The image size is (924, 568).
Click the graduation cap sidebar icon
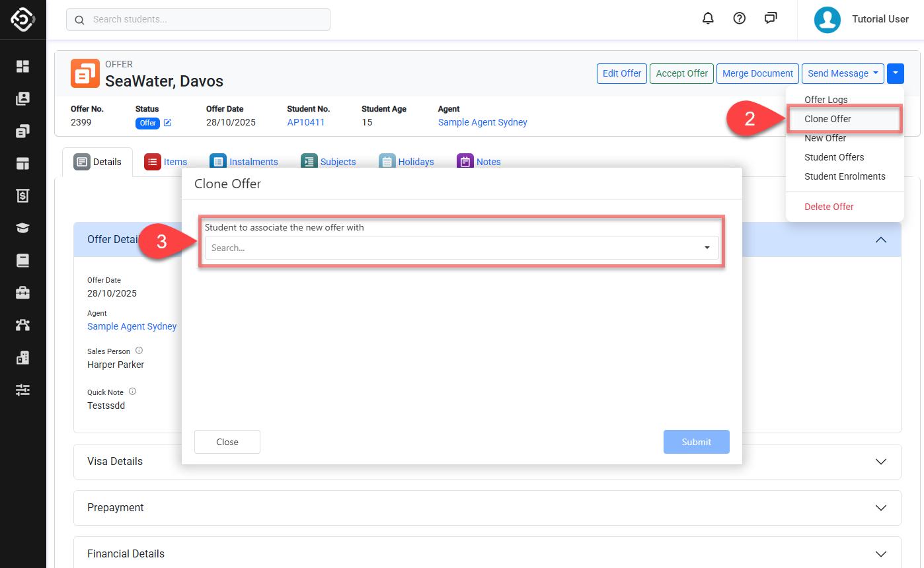point(23,228)
